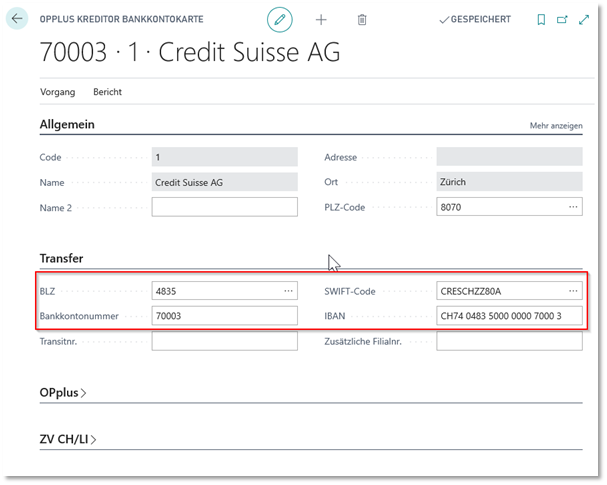
Task: Click the OPPLUS KREDITOR BANKKONTOKARTE caption
Action: click(122, 19)
